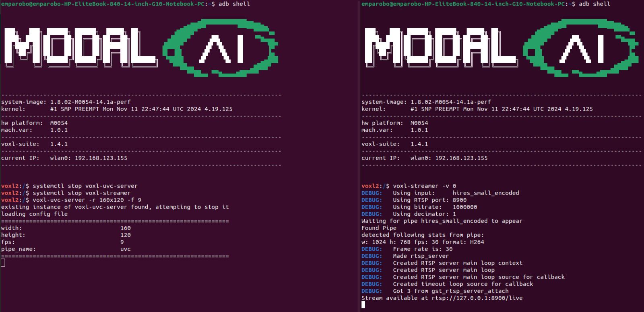Click 'Waiting for pipe hires_small_encoded to appear'
Image resolution: width=644 pixels, height=312 pixels.
pos(442,221)
